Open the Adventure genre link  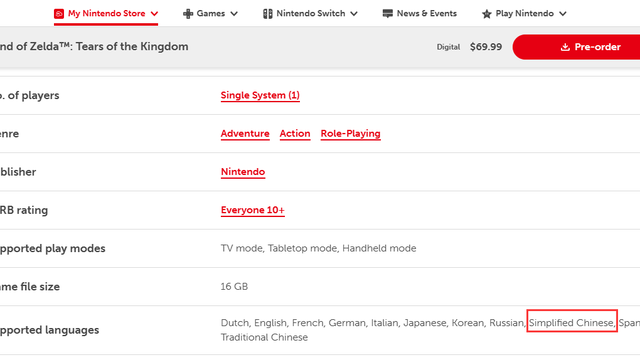tap(245, 133)
